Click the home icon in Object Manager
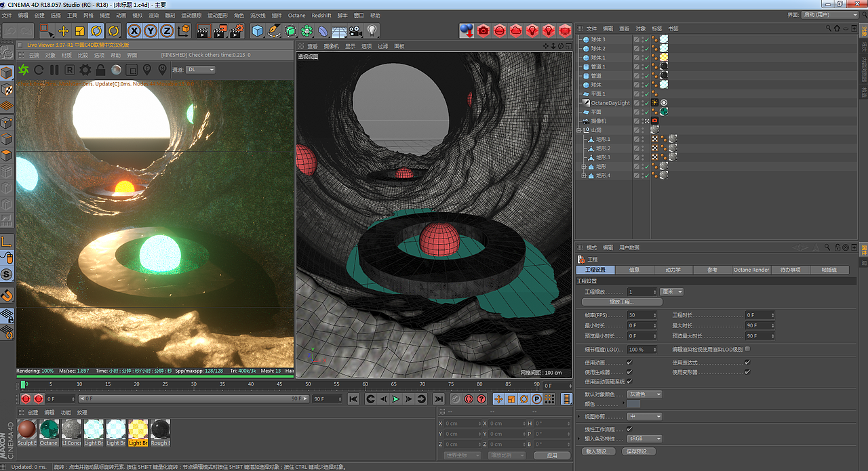The width and height of the screenshot is (868, 471). point(837,28)
